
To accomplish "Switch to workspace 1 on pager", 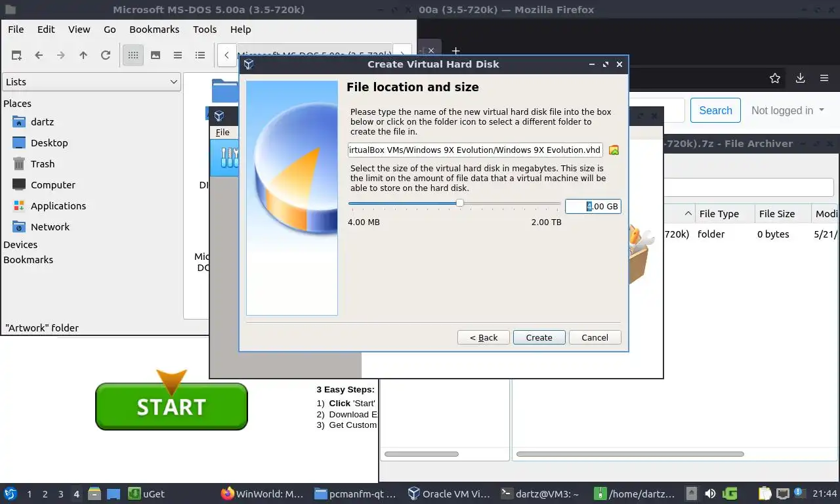I will click(29, 494).
